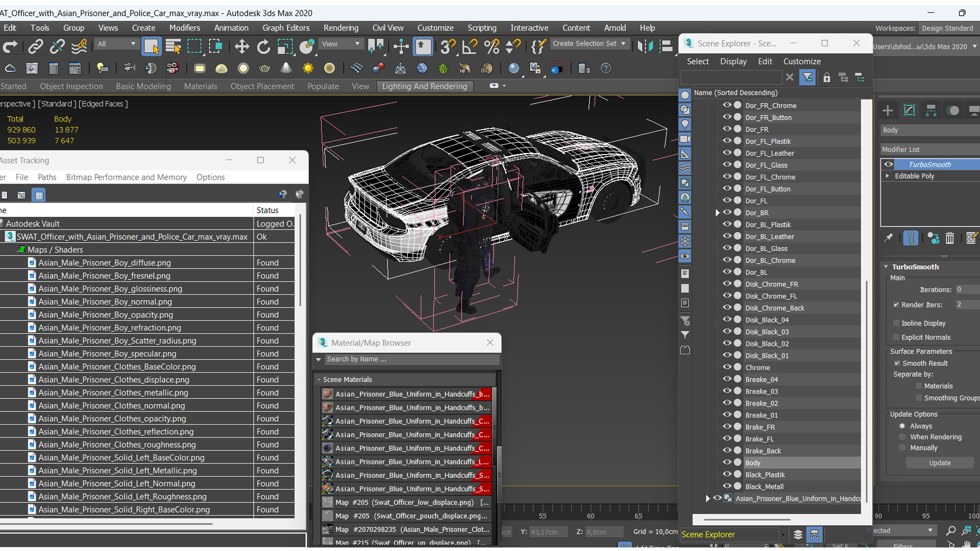Open the All selection filter dropdown

click(116, 44)
